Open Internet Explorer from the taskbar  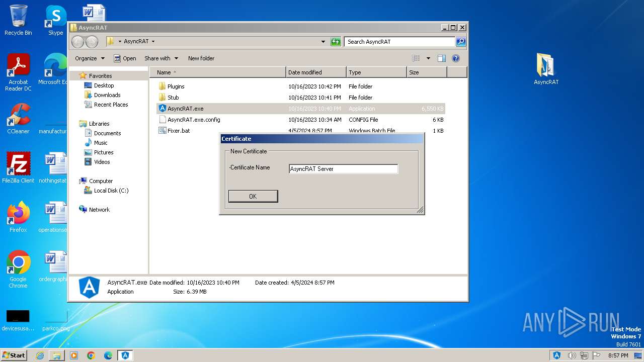[x=40, y=355]
